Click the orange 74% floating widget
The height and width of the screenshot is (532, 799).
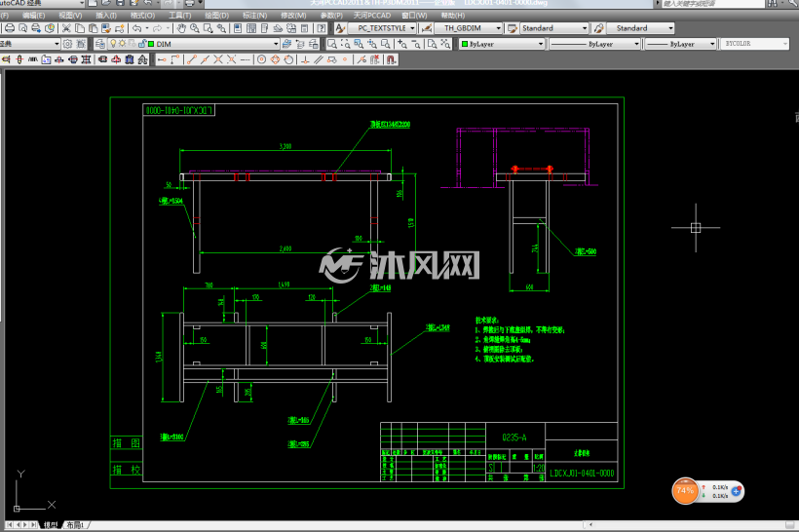tap(685, 491)
